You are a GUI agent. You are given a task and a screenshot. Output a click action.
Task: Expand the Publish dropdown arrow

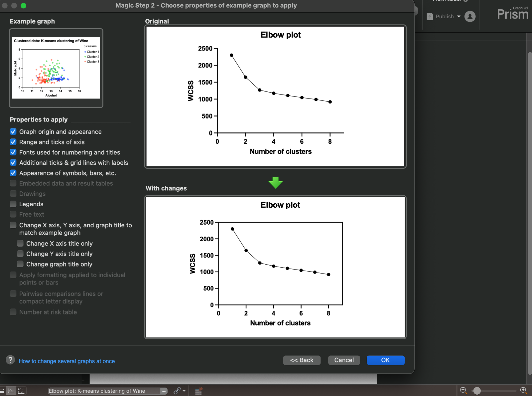pyautogui.click(x=459, y=16)
